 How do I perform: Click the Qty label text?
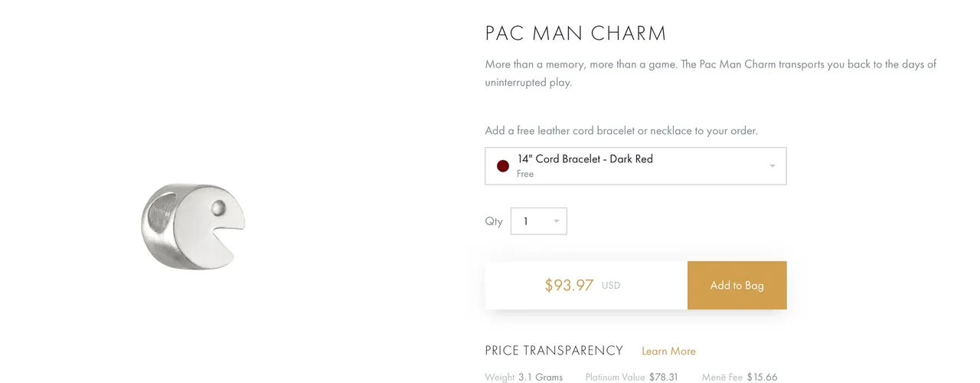(494, 221)
